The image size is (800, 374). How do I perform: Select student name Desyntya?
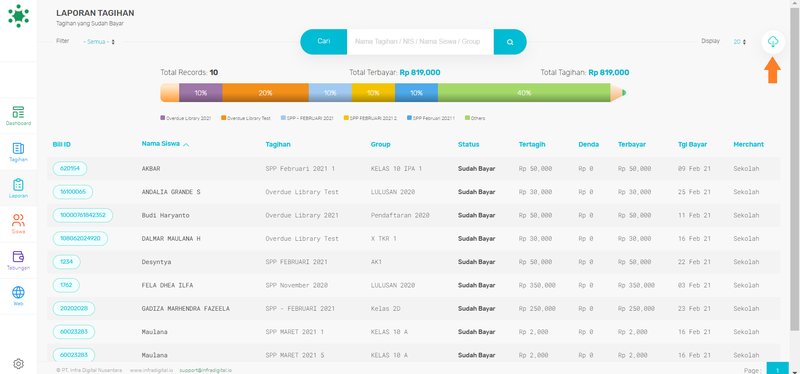coord(156,262)
